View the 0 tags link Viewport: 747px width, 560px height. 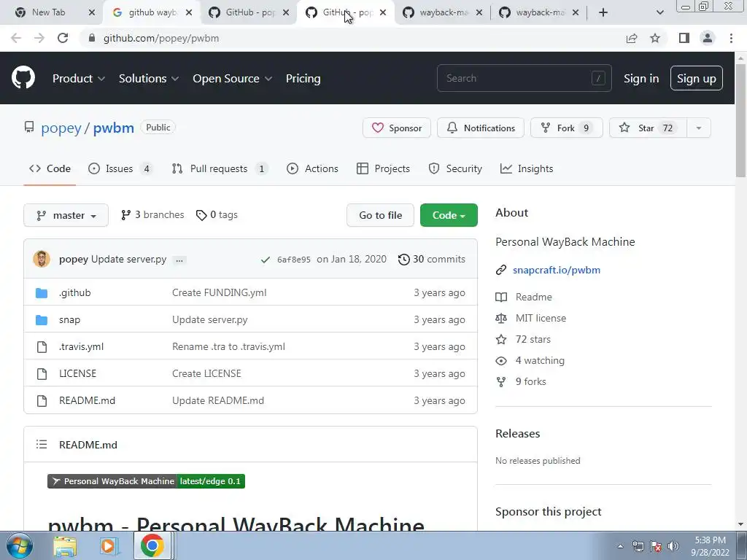pyautogui.click(x=217, y=215)
